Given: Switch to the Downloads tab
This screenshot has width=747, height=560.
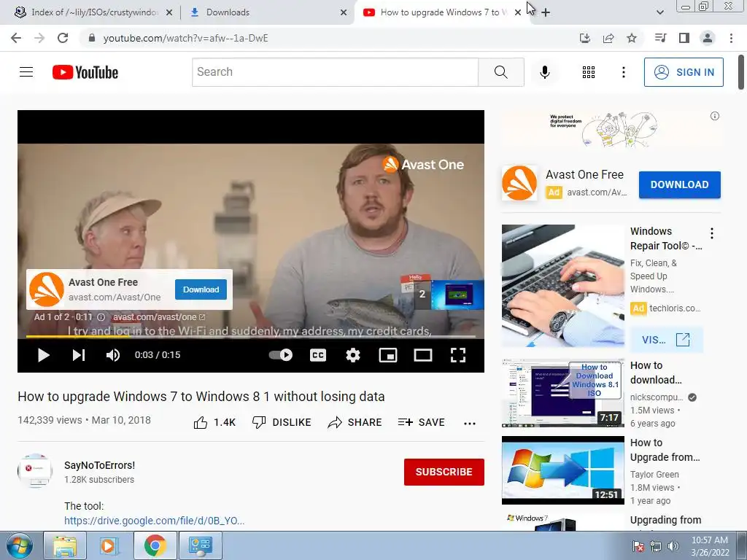Looking at the screenshot, I should pyautogui.click(x=267, y=12).
